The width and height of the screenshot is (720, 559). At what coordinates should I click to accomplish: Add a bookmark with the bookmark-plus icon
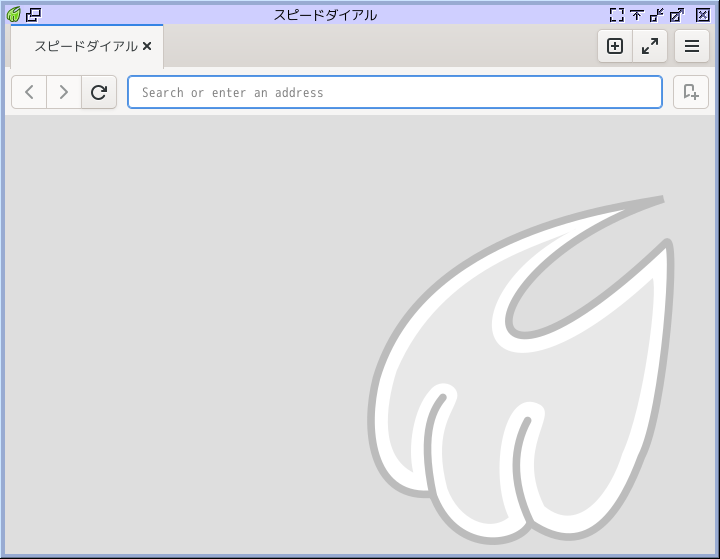point(691,92)
